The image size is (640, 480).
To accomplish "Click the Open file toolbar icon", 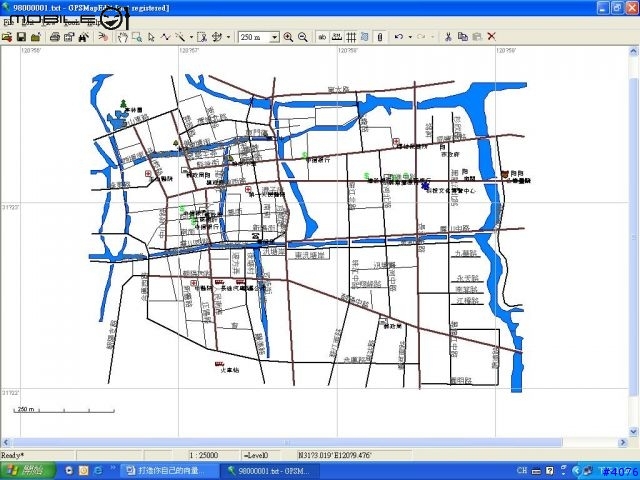I will click(7, 37).
